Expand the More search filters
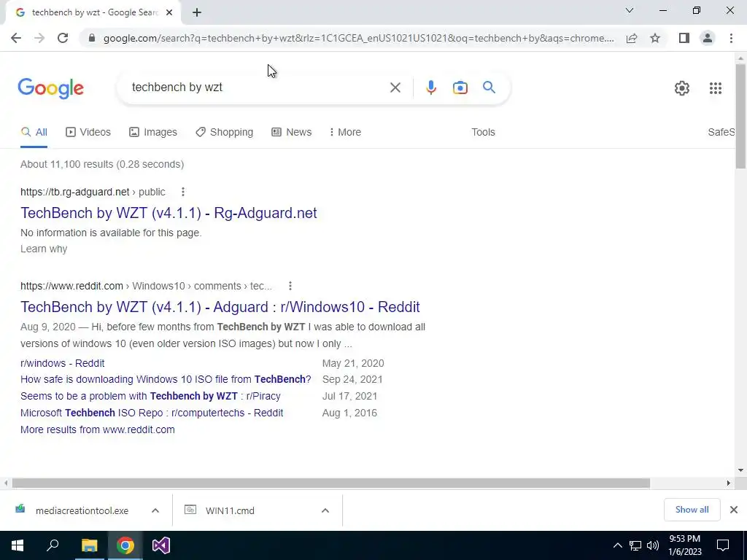The height and width of the screenshot is (560, 747). tap(345, 133)
